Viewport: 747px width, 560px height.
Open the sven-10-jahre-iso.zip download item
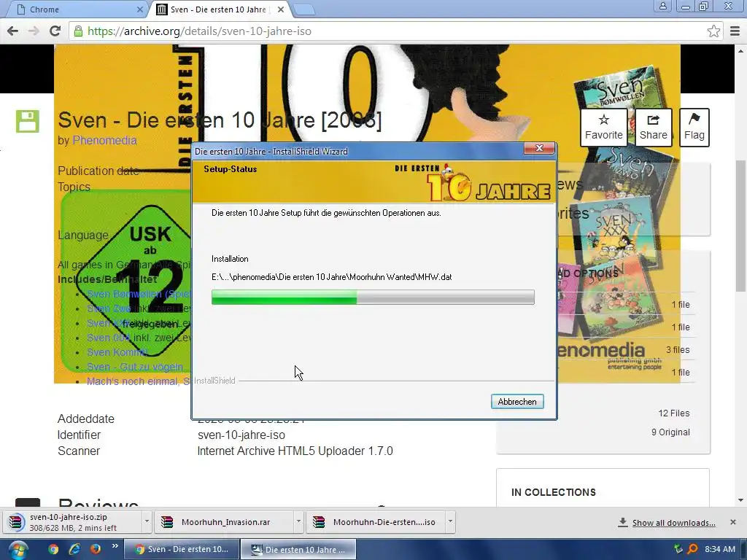pyautogui.click(x=73, y=522)
